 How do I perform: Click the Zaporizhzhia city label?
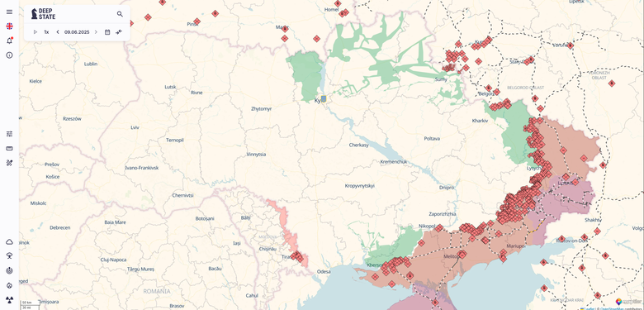(x=443, y=214)
